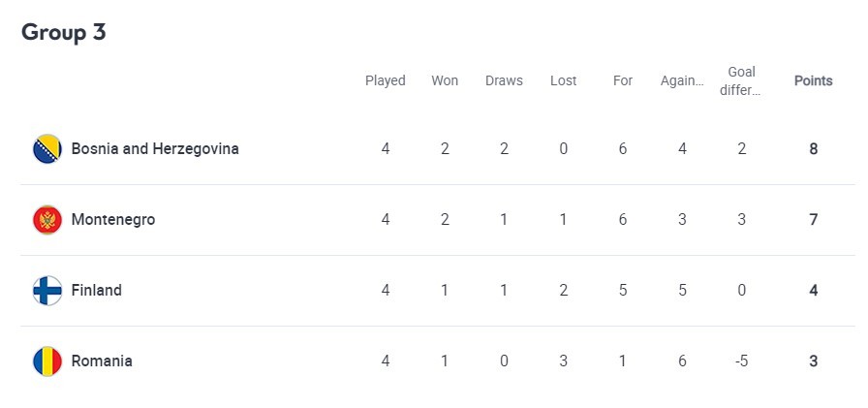Select the Finland team name

[x=97, y=291]
